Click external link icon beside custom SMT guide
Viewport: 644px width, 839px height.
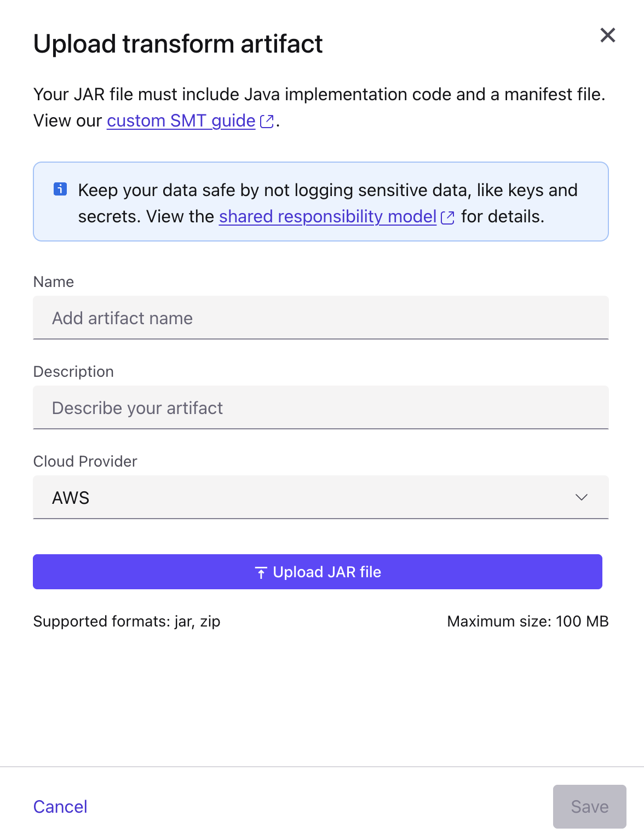[x=267, y=122]
